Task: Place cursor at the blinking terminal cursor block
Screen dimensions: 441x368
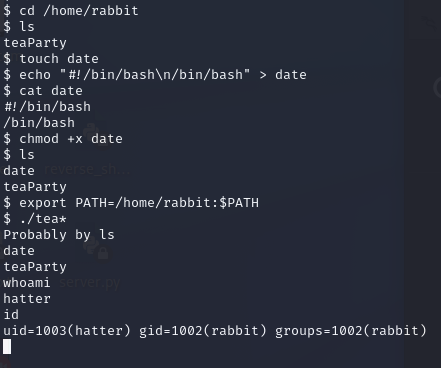Action: [x=7, y=346]
